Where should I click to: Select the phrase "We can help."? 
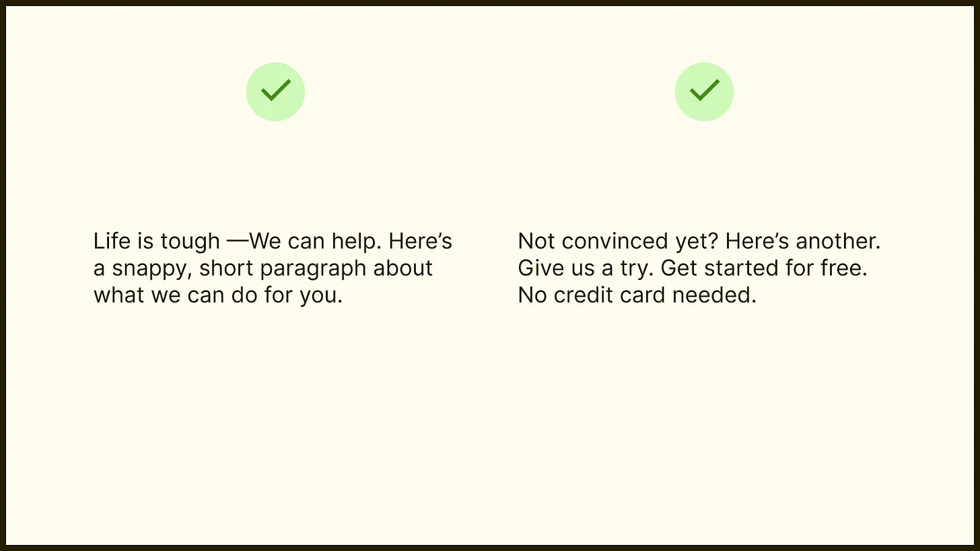[x=316, y=241]
